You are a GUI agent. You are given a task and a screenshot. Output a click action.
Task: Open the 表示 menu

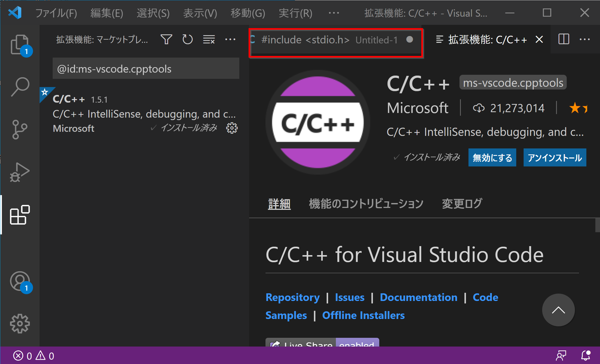tap(200, 13)
